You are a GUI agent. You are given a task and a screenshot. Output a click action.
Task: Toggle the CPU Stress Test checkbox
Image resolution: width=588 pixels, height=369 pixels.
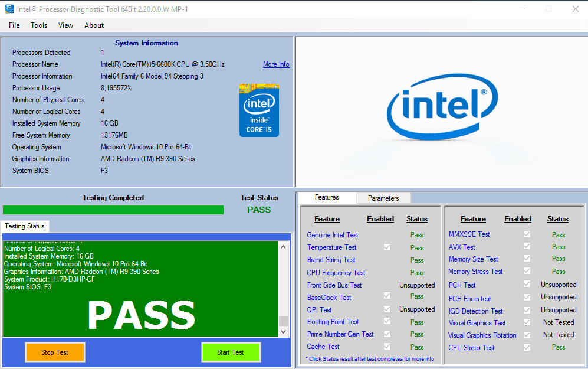point(527,347)
